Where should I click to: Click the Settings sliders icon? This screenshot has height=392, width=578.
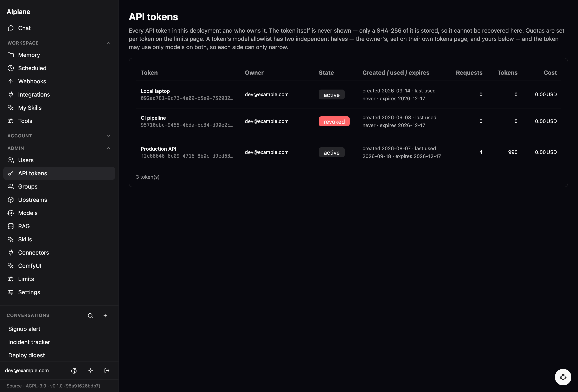click(11, 292)
